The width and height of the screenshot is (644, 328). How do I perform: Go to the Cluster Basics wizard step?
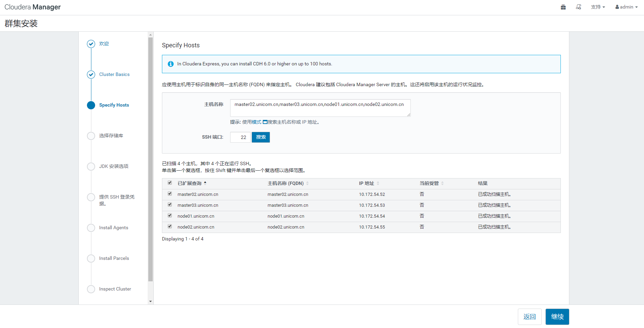[114, 74]
